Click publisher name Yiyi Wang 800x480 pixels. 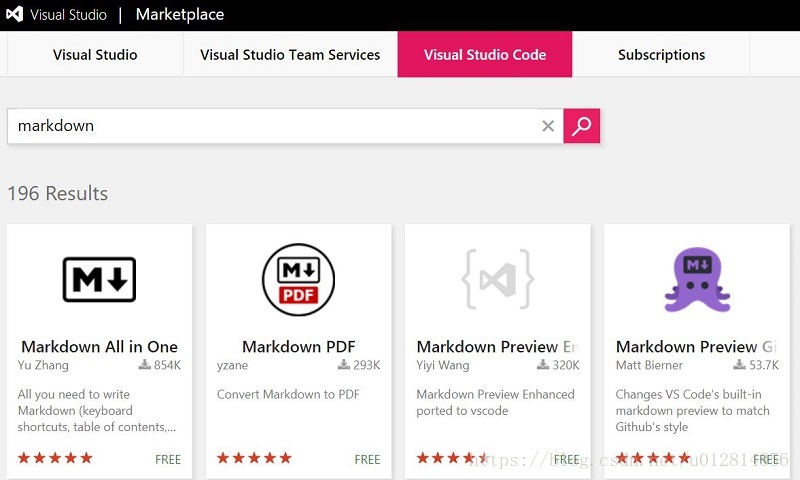click(442, 365)
